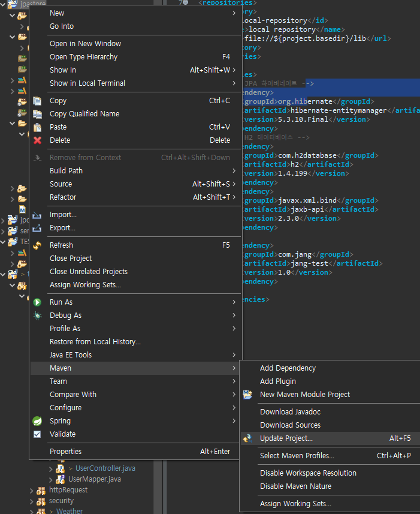Screen dimensions: 420x514
Task: Expand the security package node
Action: 31,501
